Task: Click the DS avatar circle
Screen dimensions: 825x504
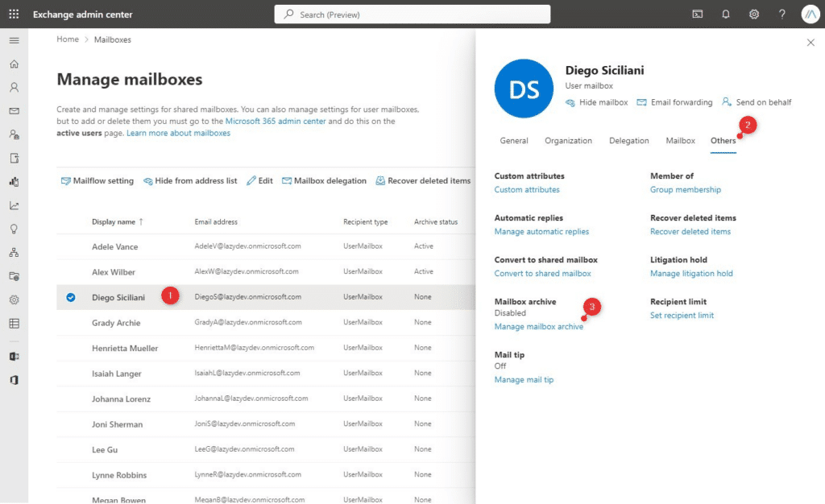Action: [524, 89]
